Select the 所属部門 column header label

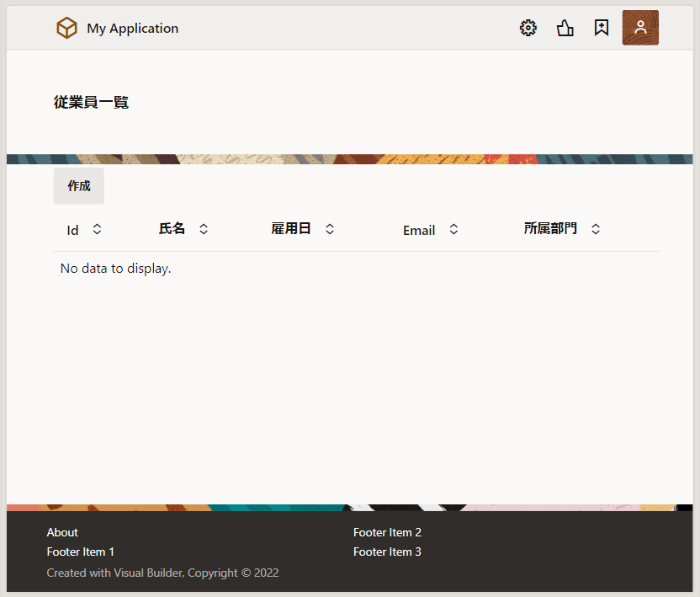[x=550, y=228]
